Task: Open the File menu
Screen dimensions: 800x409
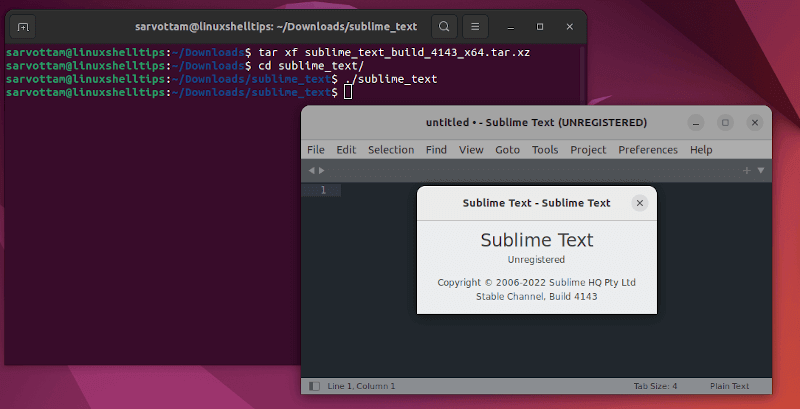Action: 316,150
